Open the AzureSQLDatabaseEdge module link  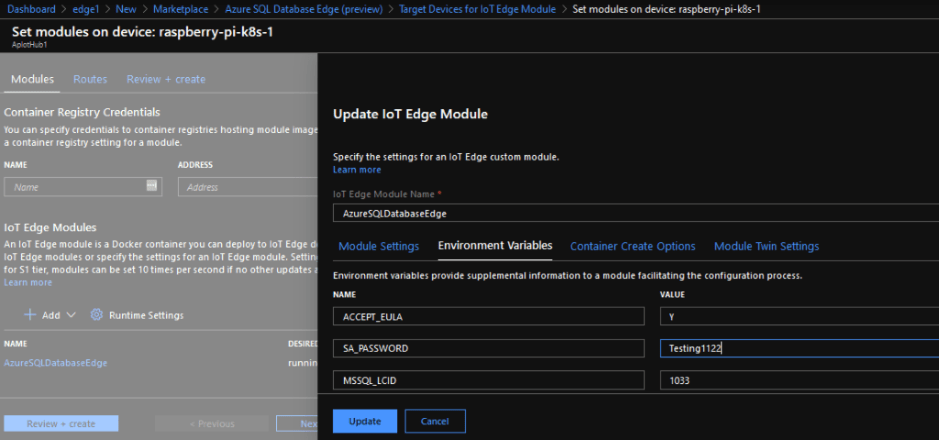click(x=56, y=363)
